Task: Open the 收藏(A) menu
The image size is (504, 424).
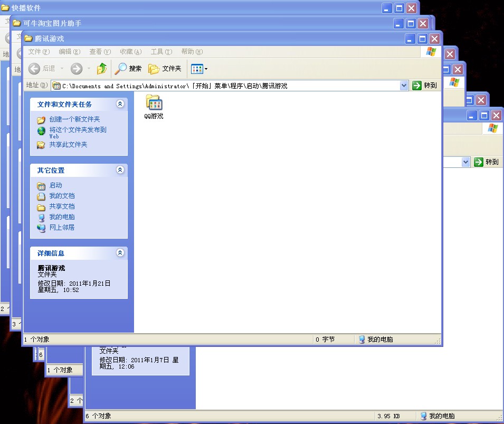Action: (x=130, y=52)
